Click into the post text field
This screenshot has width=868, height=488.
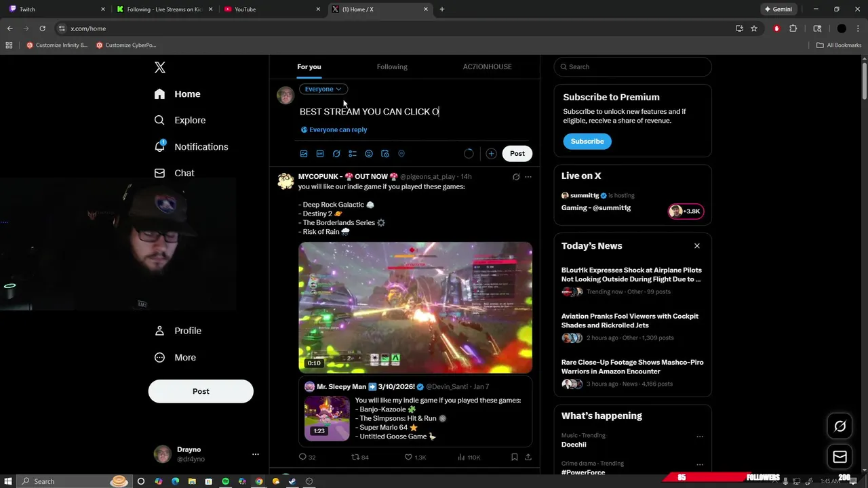click(x=415, y=112)
